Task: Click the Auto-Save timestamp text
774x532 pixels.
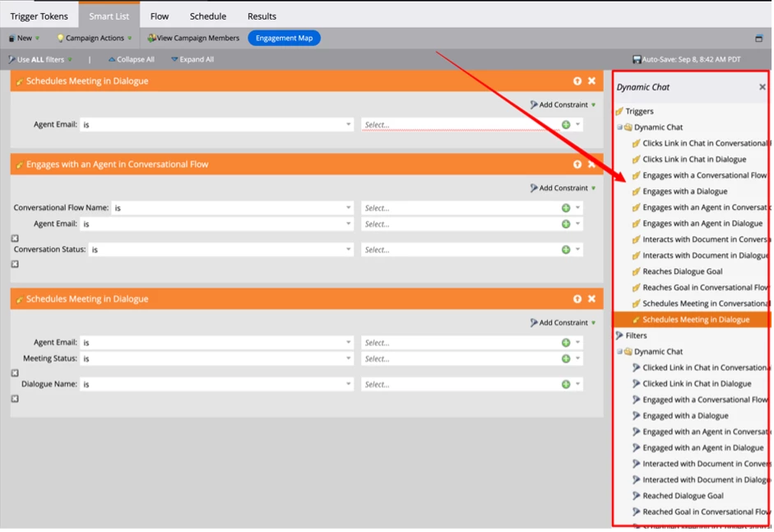Action: [691, 59]
